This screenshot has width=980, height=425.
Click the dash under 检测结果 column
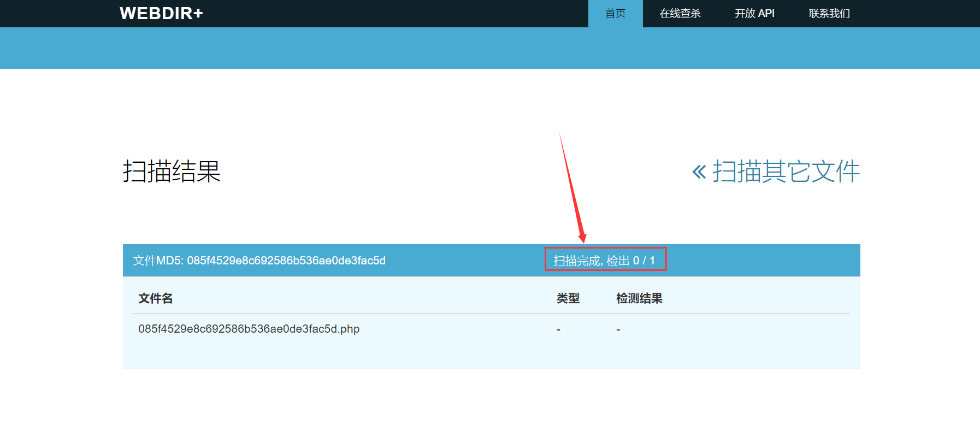pos(618,329)
